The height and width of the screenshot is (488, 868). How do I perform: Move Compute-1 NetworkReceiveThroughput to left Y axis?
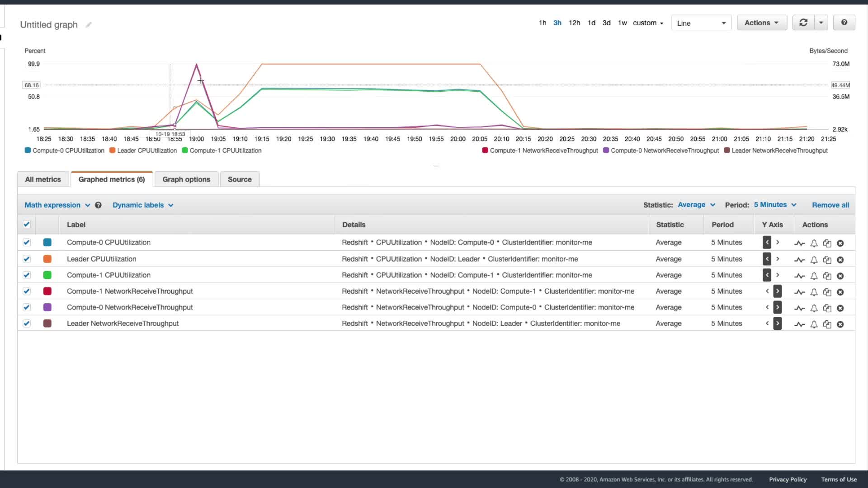(x=767, y=291)
